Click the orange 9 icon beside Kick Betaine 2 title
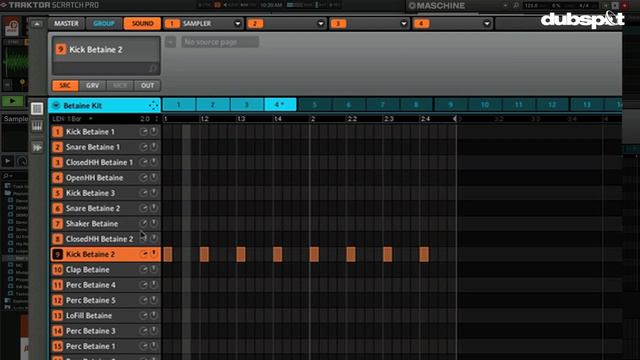The image size is (640, 360). (61, 49)
